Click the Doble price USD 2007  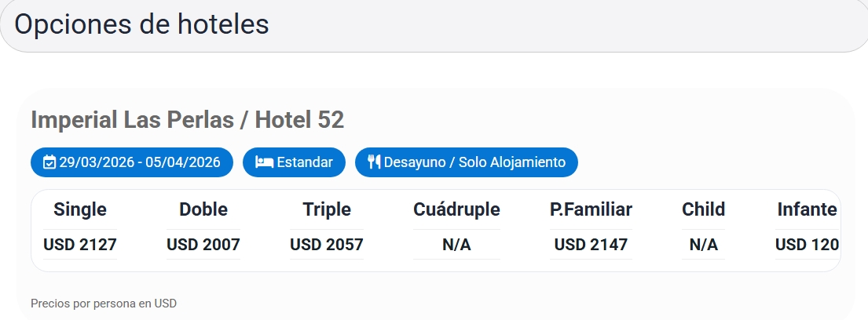(x=203, y=245)
